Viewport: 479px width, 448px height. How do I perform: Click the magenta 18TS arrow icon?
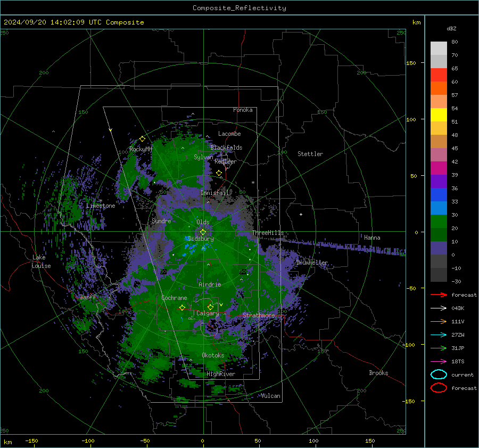[x=439, y=362]
